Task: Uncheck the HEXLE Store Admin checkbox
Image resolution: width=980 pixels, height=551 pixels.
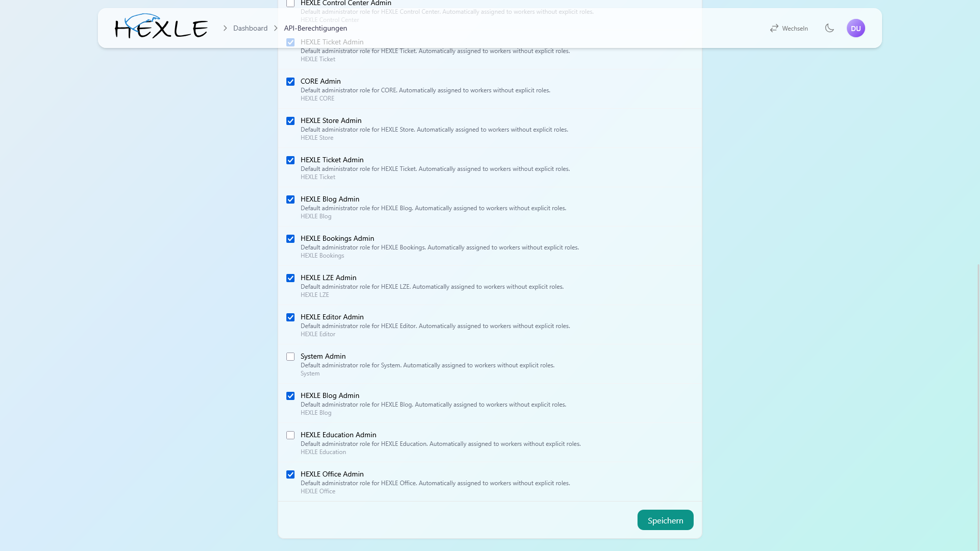Action: point(290,121)
